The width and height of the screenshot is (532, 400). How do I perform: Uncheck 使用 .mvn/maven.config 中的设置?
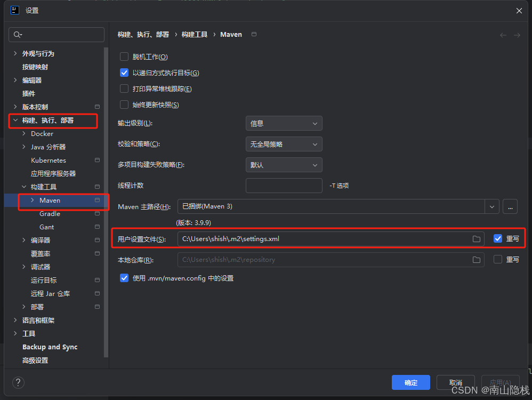[124, 278]
